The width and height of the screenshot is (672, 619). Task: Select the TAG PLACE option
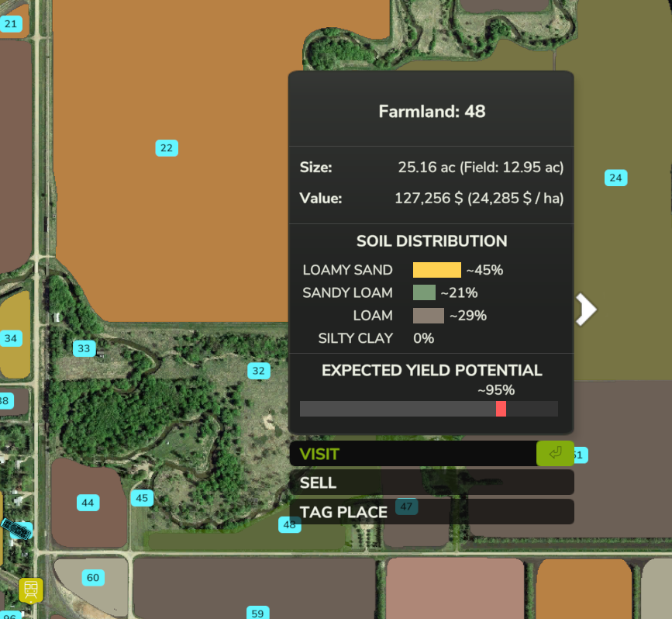(431, 512)
